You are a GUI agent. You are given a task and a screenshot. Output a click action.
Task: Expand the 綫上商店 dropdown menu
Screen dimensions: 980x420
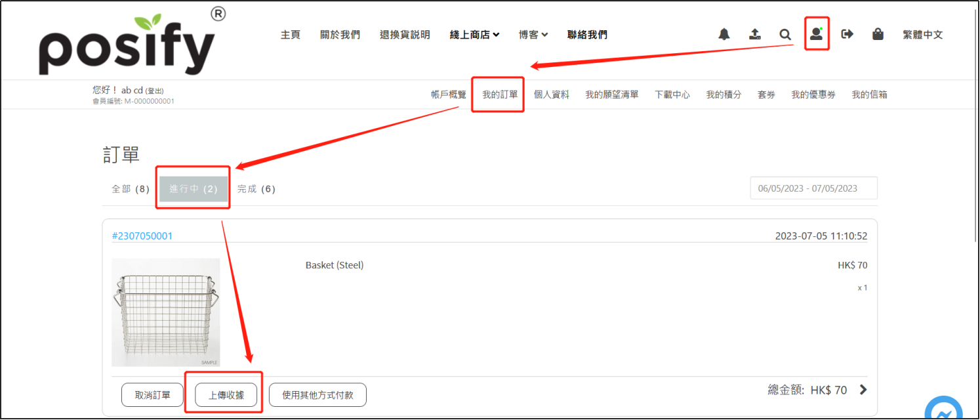[474, 35]
